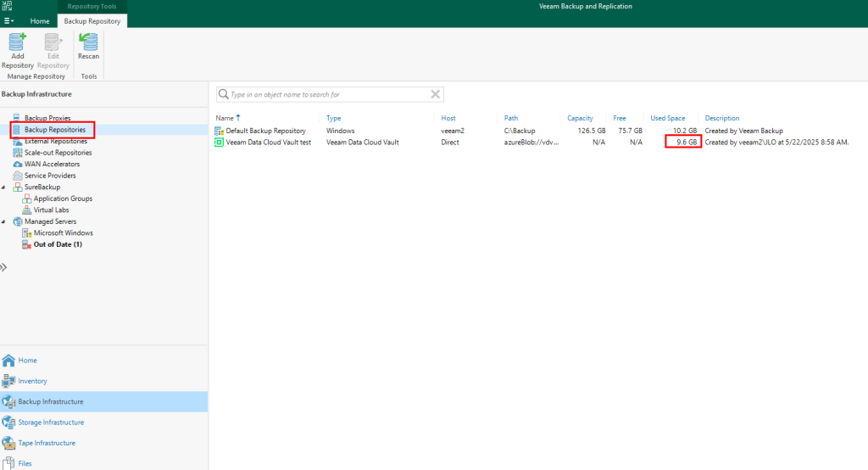868x470 pixels.
Task: Click the 126.5 GB capacity cell
Action: coord(592,131)
